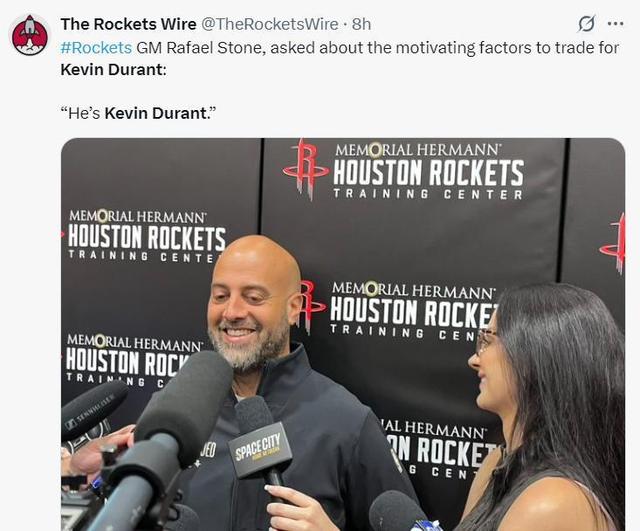
Task: Click left-side Houston Rockets Training Center text
Action: click(x=146, y=236)
